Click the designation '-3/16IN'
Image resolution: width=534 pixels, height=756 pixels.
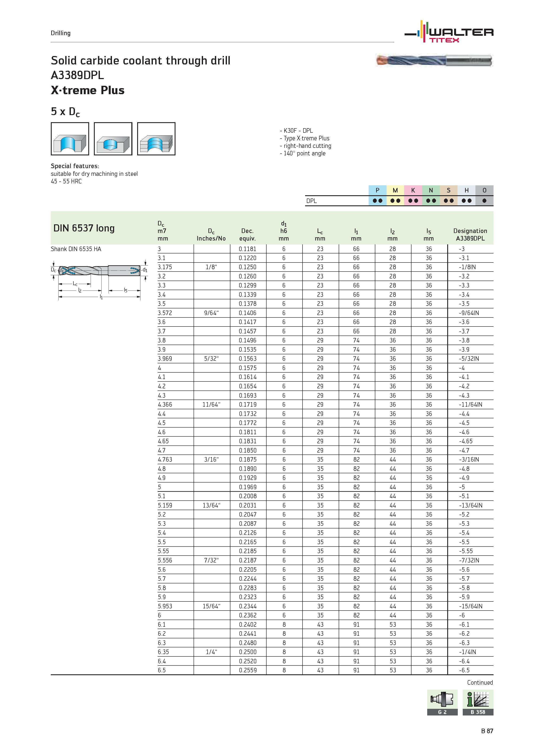[469, 459]
